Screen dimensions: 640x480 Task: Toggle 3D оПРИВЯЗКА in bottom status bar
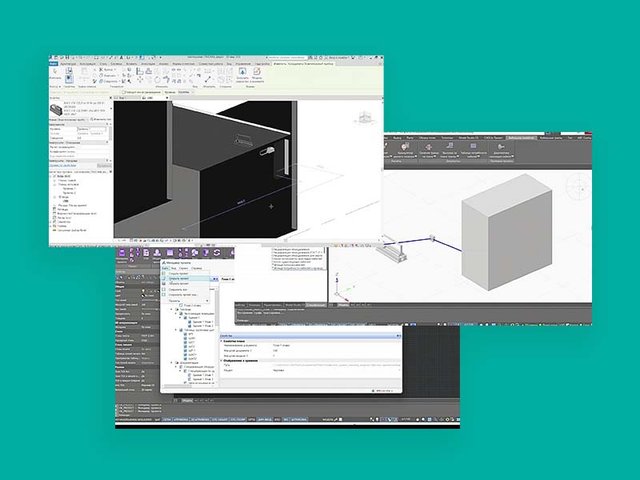(200, 419)
